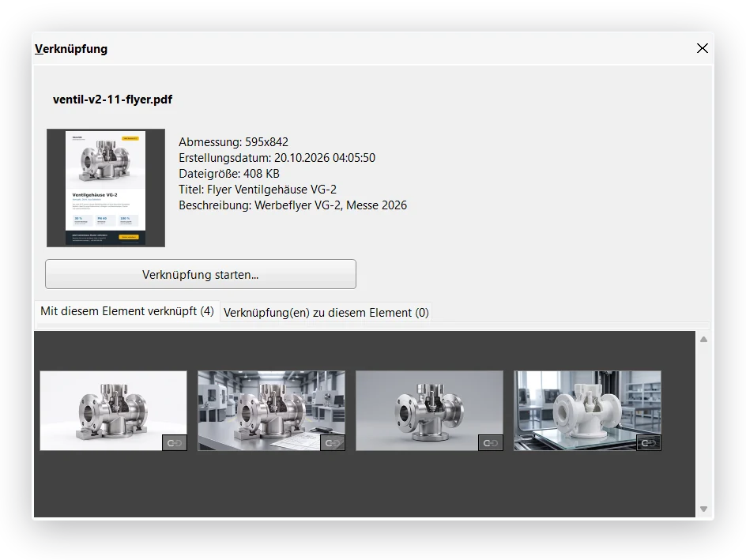Click the text Abmessung: 595x842
This screenshot has width=746, height=560.
(x=234, y=142)
